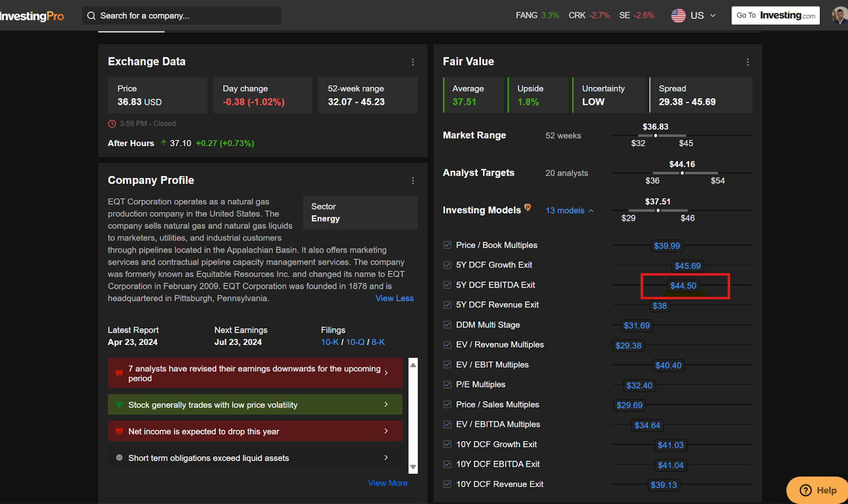Open the 8-K filing link
848x504 pixels.
(x=378, y=342)
